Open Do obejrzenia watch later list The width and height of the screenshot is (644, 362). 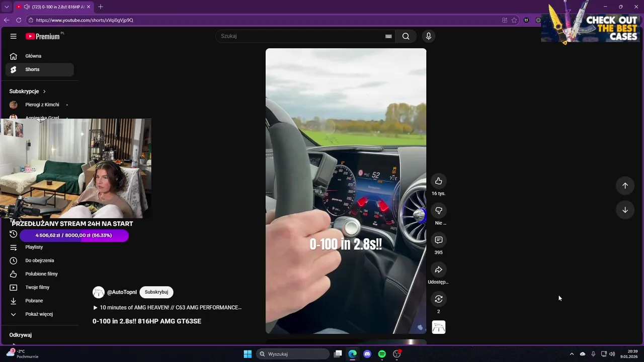click(39, 260)
